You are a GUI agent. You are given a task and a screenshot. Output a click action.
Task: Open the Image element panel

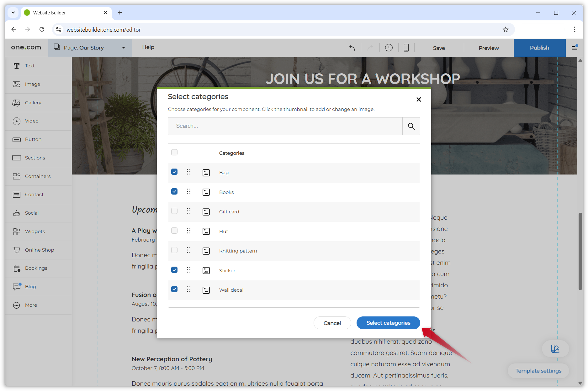[x=32, y=84]
